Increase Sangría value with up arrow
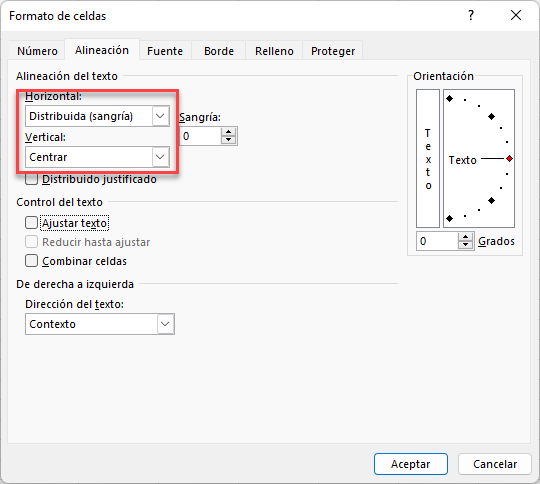 click(228, 132)
